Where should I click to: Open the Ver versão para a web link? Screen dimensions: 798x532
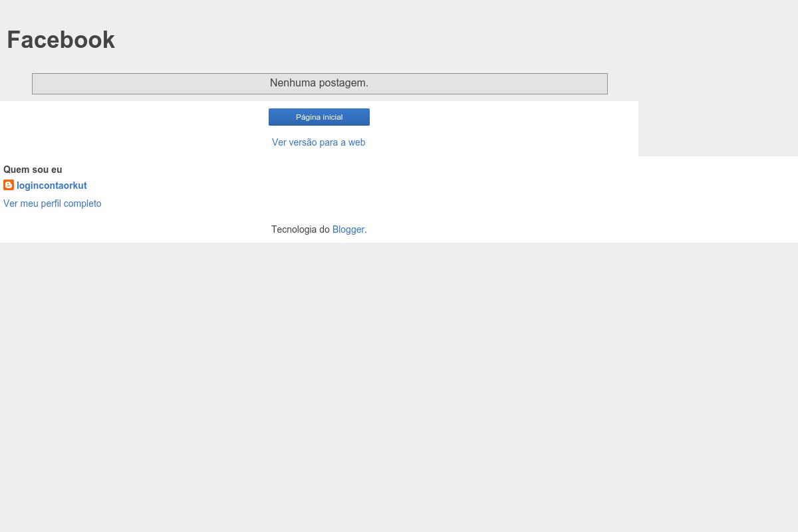click(319, 142)
